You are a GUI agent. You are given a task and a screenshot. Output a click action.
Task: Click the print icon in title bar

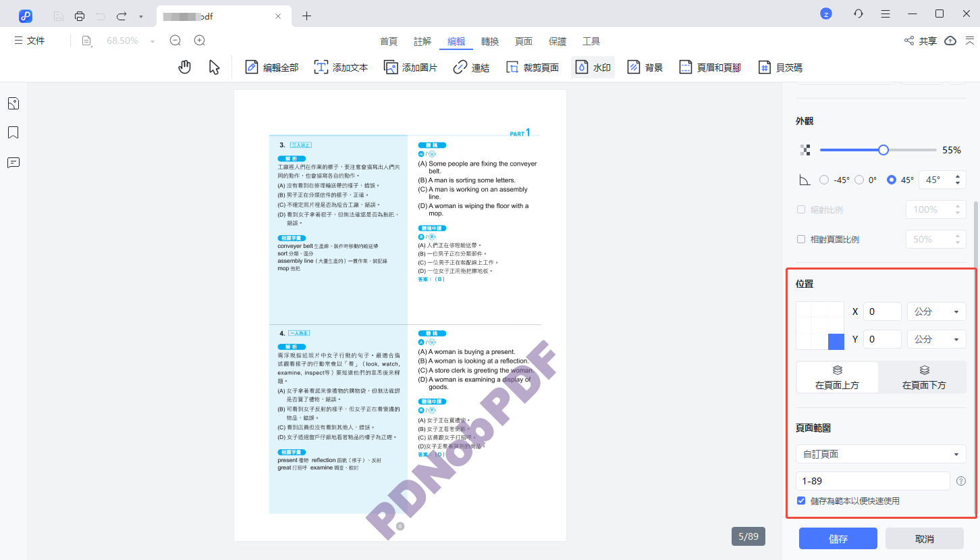[x=80, y=16]
